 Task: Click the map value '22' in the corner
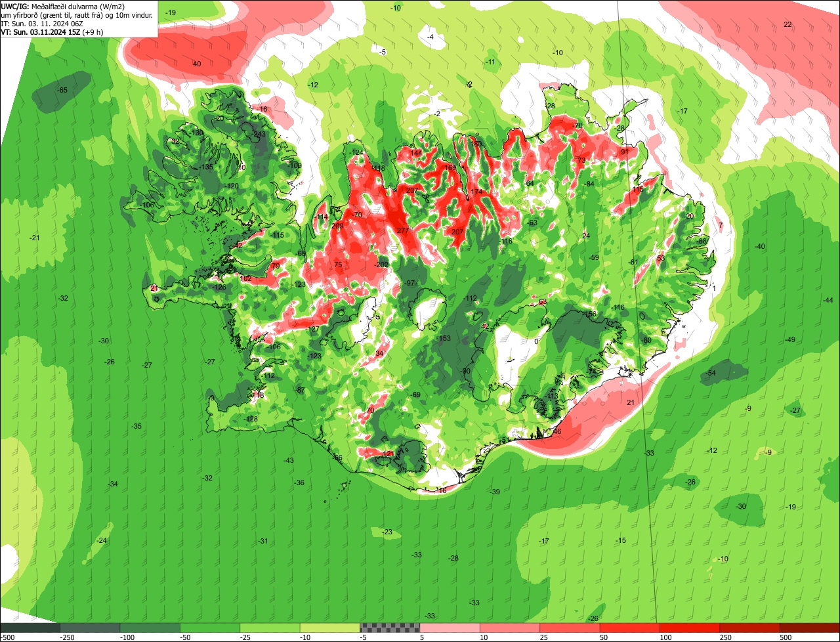click(787, 24)
